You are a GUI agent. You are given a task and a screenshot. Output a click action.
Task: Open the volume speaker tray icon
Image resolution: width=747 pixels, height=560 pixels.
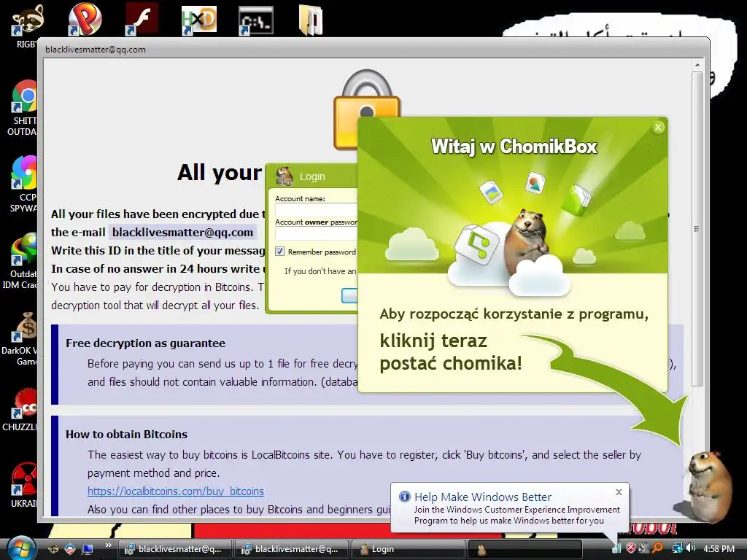click(691, 548)
